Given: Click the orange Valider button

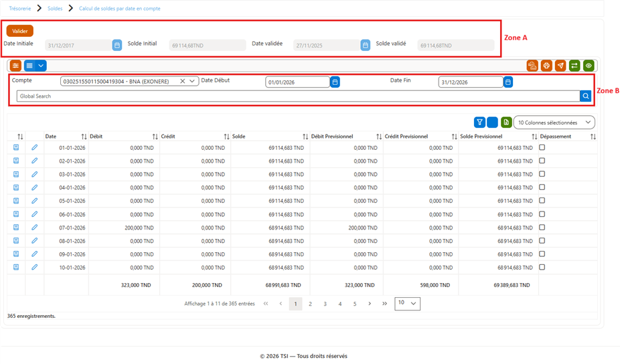Looking at the screenshot, I should point(20,31).
